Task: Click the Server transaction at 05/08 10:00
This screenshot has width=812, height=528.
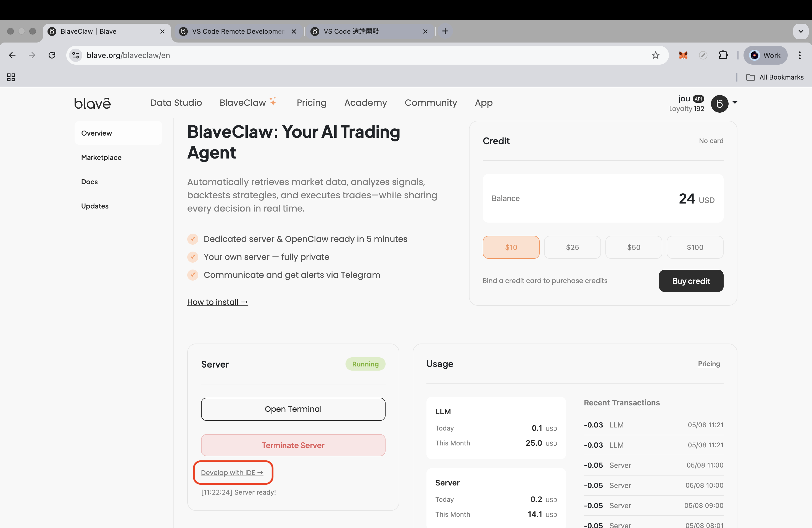Action: [653, 485]
